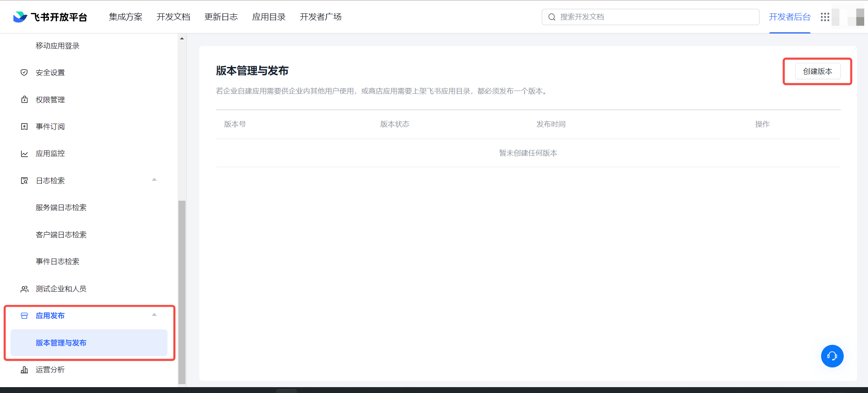The image size is (868, 393).
Task: Switch to the 开发者后台 tab
Action: point(789,17)
